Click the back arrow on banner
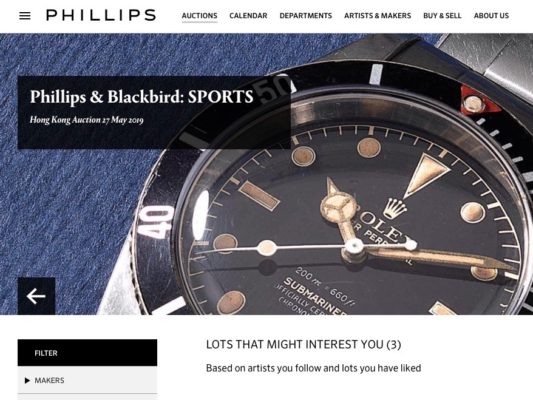 [36, 296]
